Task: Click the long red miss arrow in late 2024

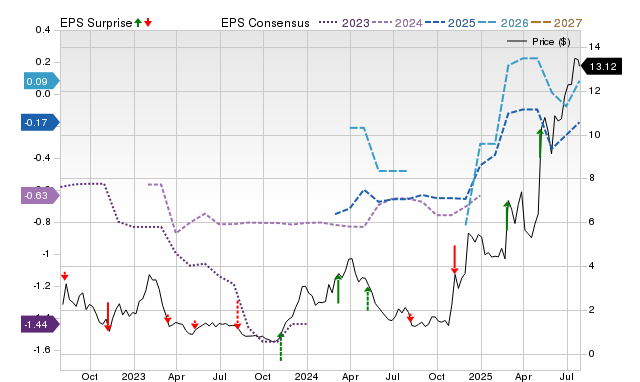Action: (454, 260)
